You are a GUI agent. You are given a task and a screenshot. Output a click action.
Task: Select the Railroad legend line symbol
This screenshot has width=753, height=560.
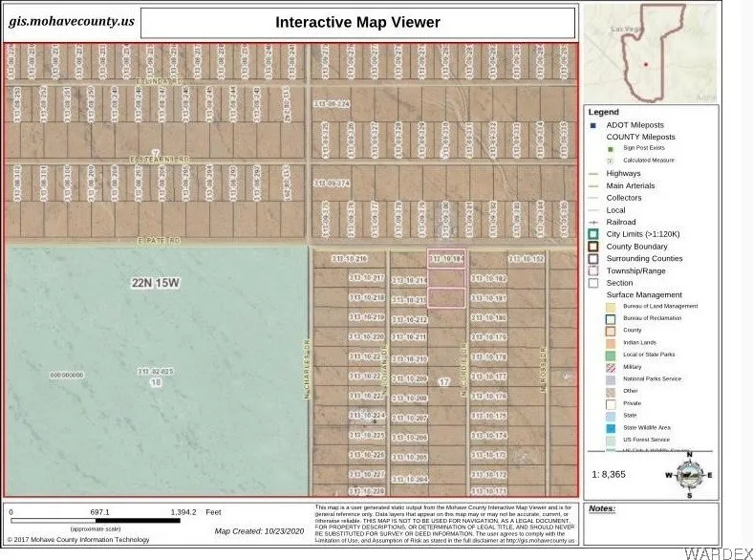(x=593, y=222)
